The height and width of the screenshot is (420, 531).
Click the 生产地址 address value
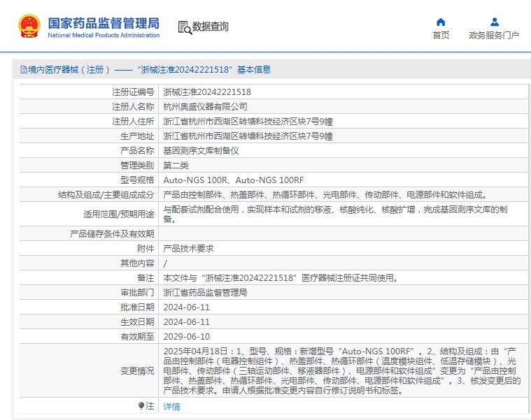pyautogui.click(x=248, y=136)
